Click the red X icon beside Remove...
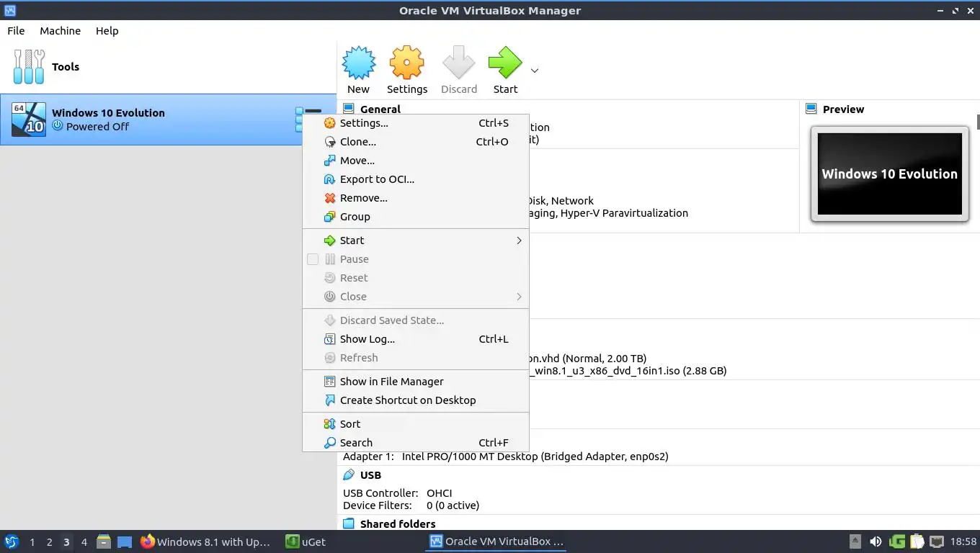This screenshot has height=553, width=980. coord(329,198)
